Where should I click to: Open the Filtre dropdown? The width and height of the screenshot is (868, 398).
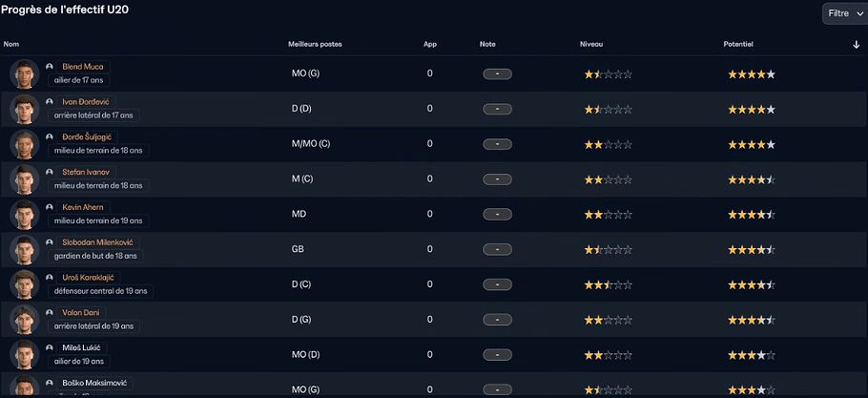point(845,13)
